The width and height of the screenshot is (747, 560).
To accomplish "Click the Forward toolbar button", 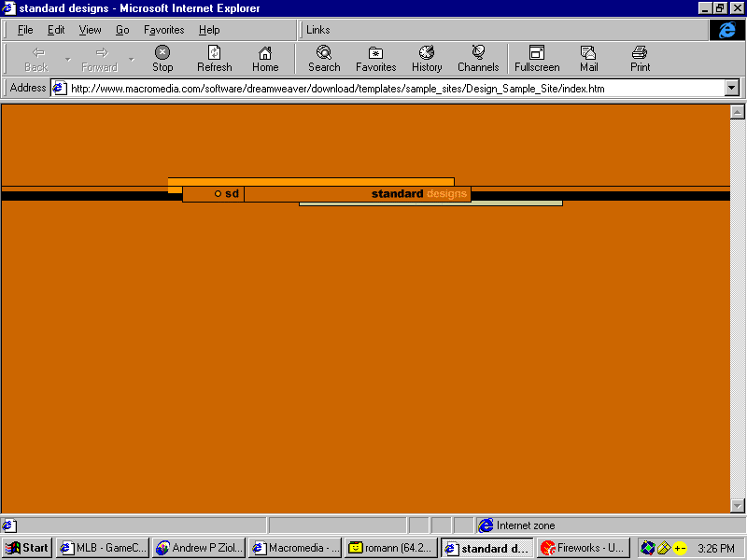I will 100,59.
